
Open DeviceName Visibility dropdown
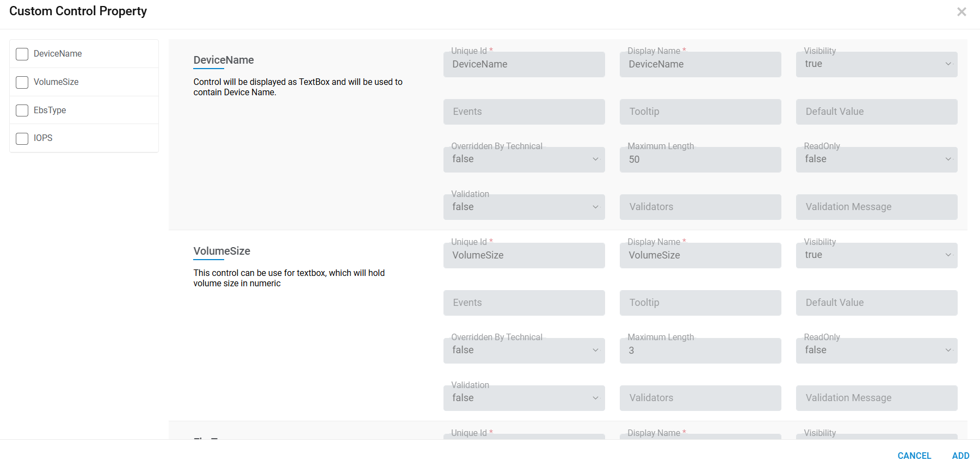pos(876,64)
